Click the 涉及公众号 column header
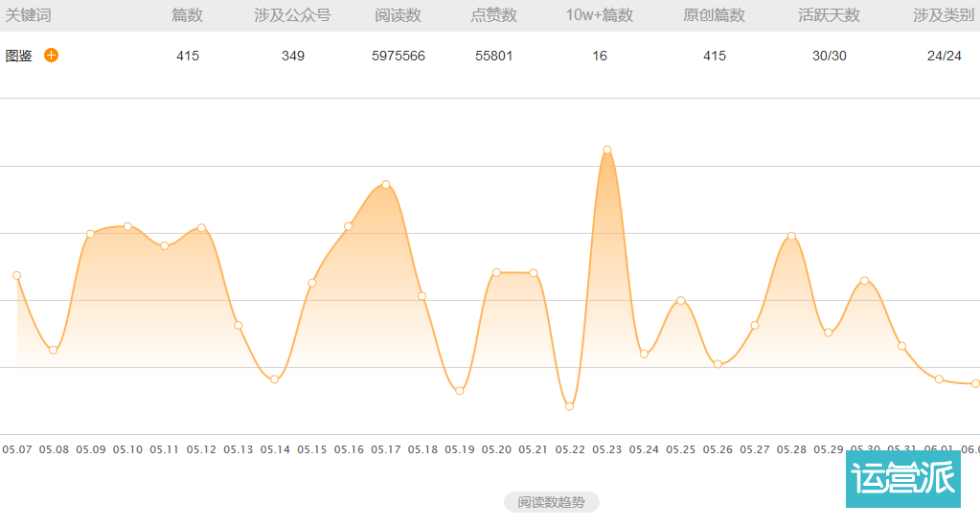This screenshot has width=980, height=527. [x=292, y=15]
